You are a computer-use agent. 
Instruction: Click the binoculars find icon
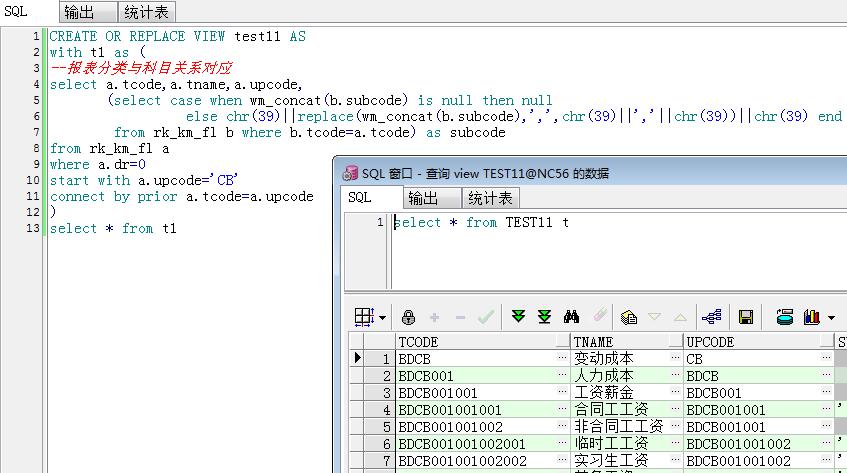coord(571,317)
